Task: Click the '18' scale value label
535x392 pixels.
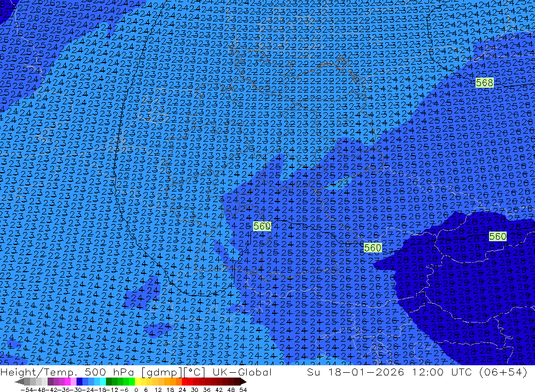Action: coord(170,390)
